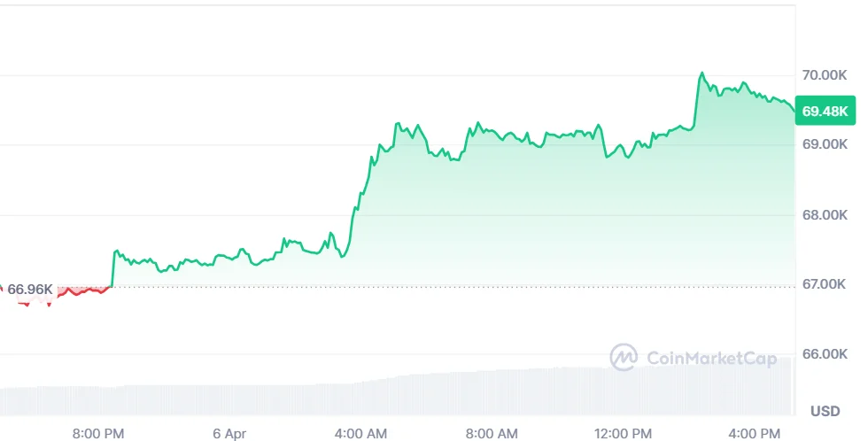This screenshot has width=868, height=441.
Task: Click the highest peak of the green line
Action: 701,73
